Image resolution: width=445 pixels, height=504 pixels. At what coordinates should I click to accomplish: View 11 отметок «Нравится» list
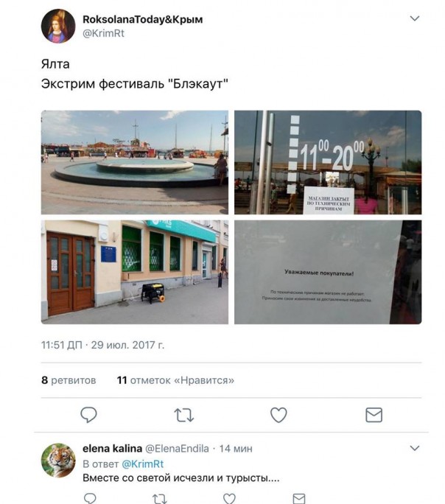click(x=175, y=380)
